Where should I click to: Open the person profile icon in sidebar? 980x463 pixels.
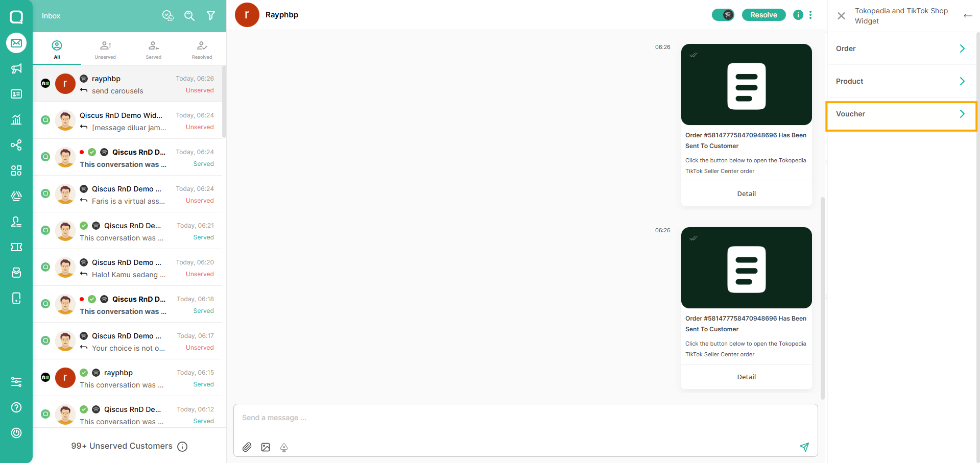pos(16,222)
